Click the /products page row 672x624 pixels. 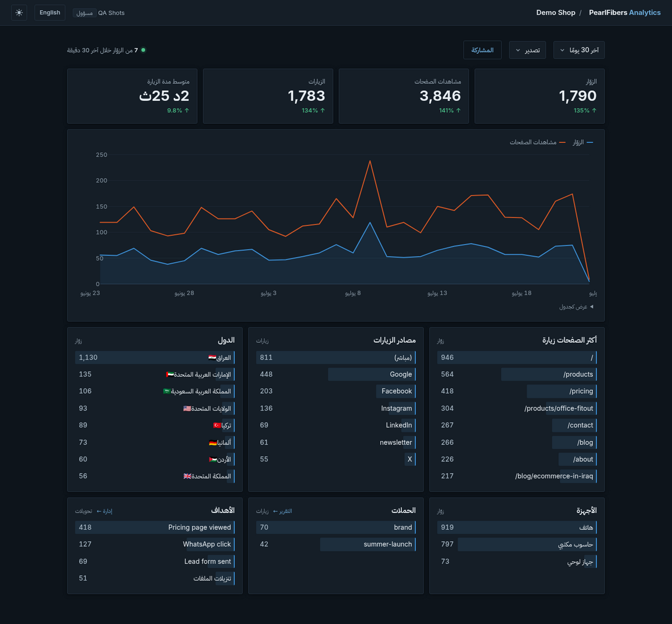point(517,374)
